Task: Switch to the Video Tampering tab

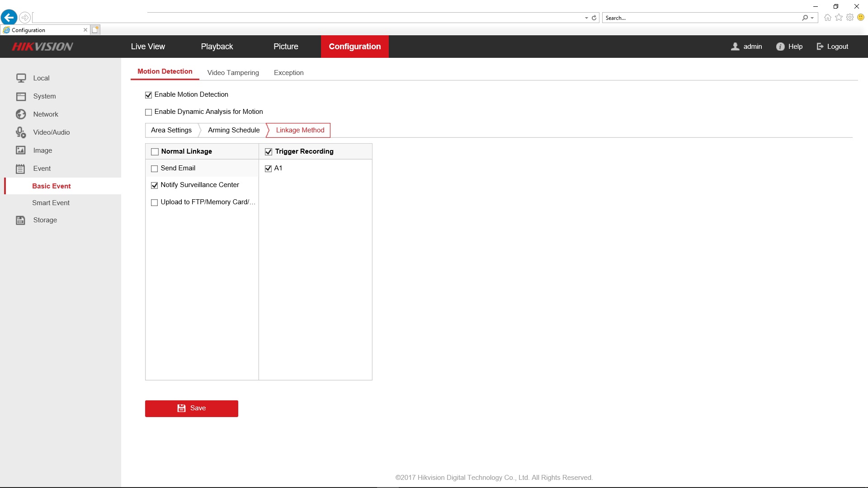Action: (x=233, y=73)
